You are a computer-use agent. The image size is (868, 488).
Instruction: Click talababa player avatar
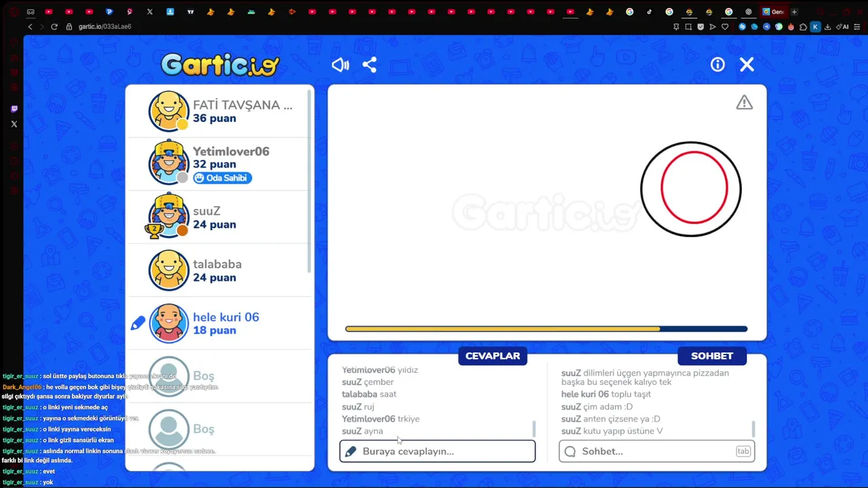tap(169, 270)
